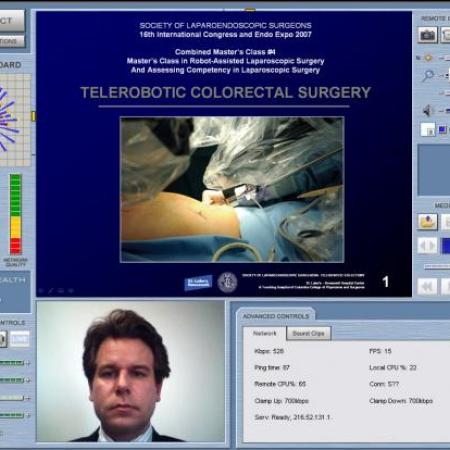The height and width of the screenshot is (450, 450).
Task: Click the remote camera snapshot icon
Action: click(427, 35)
